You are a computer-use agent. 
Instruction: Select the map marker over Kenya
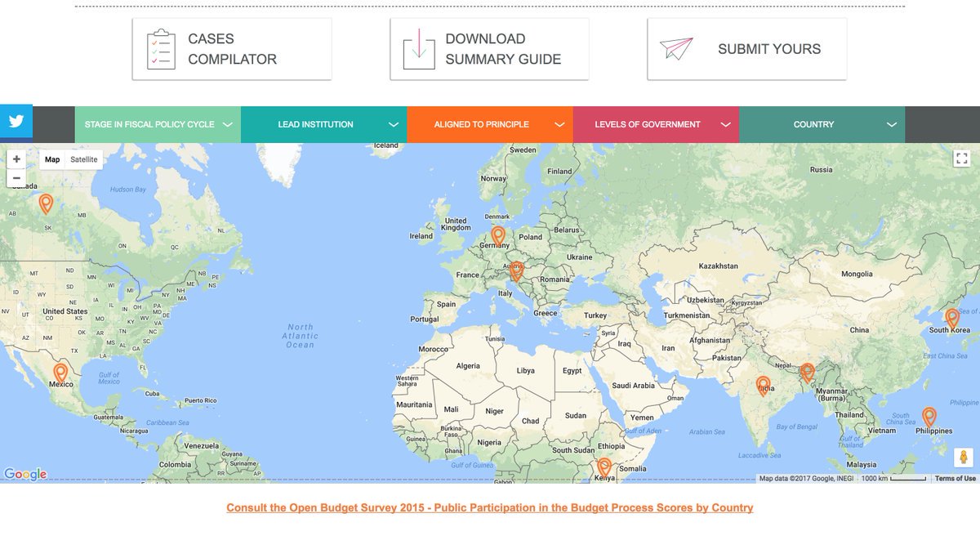[605, 466]
